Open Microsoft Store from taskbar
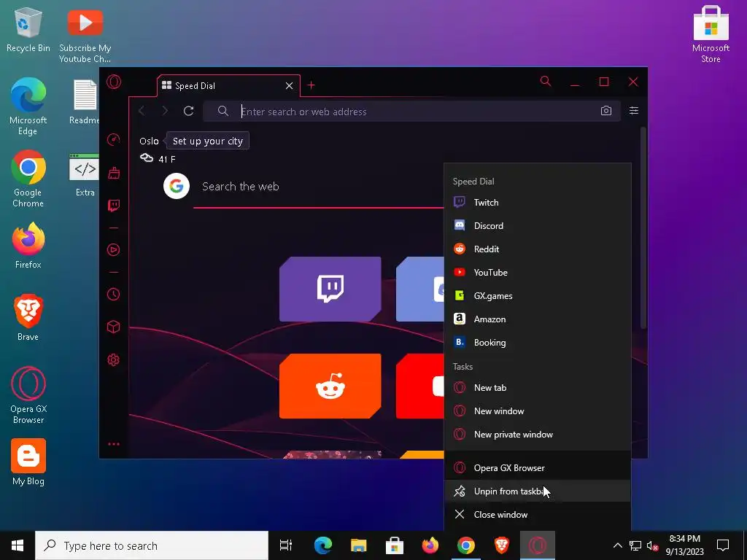 tap(395, 545)
